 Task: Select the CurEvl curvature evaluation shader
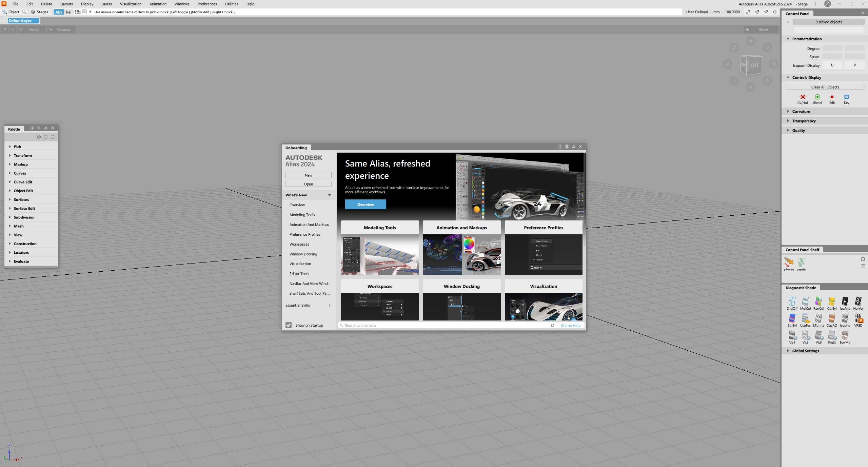tap(831, 301)
